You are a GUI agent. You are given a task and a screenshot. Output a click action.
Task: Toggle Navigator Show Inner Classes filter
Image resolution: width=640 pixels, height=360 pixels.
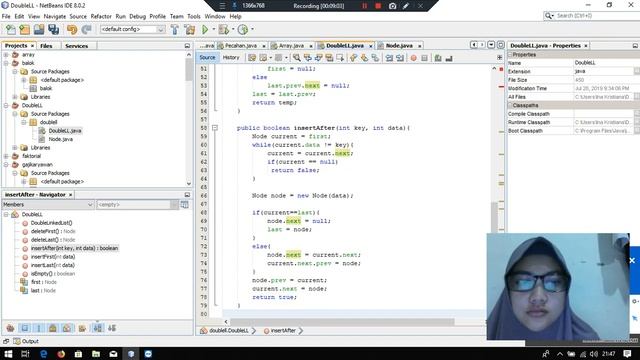67,328
